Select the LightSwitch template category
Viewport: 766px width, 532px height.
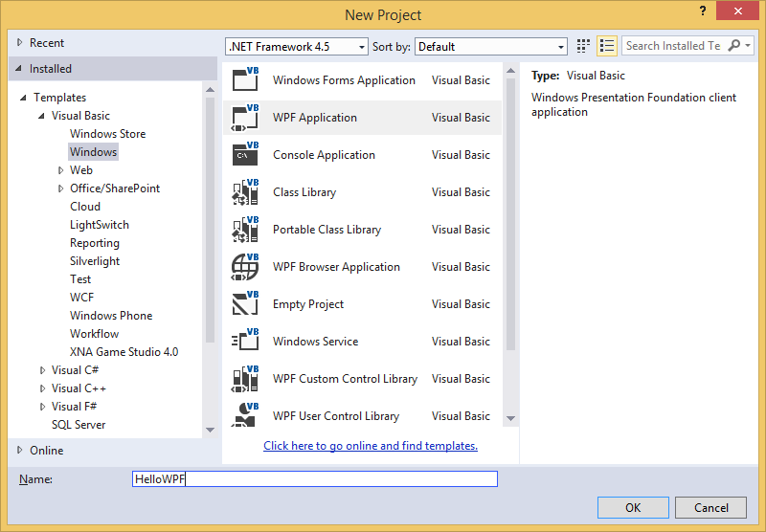tap(100, 225)
